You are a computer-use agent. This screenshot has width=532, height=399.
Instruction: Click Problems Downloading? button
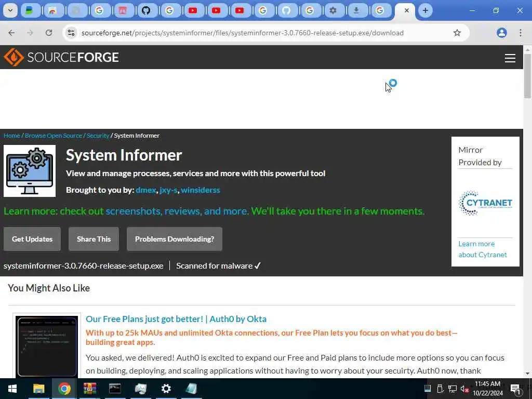pos(175,239)
